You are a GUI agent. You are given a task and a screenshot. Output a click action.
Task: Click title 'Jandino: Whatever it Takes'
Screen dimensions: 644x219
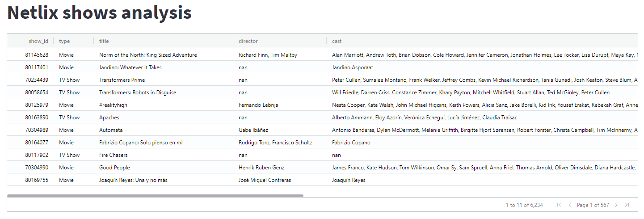(x=130, y=67)
